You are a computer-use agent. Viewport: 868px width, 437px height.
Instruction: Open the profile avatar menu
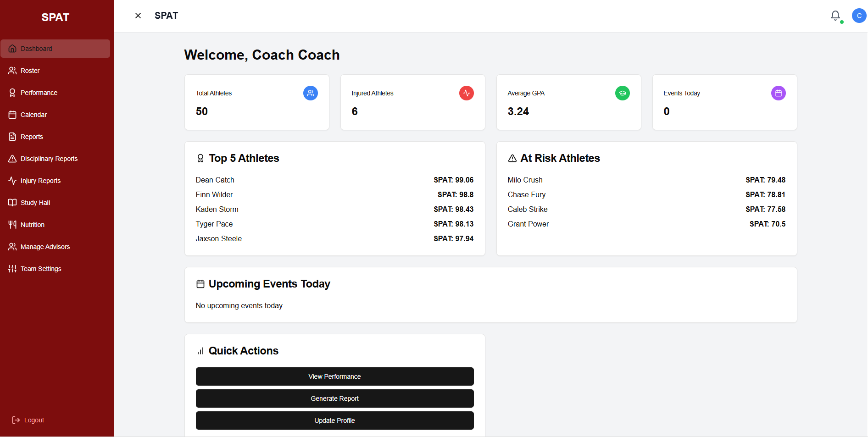coord(859,16)
